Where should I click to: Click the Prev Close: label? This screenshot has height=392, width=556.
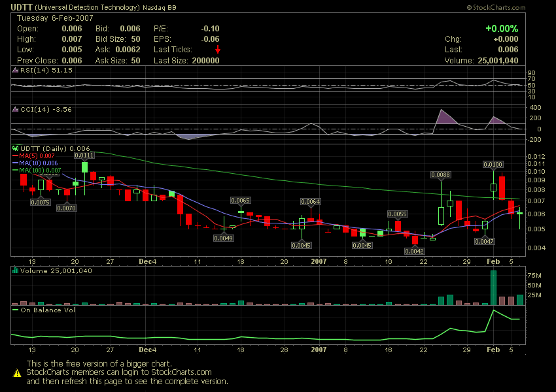37,61
